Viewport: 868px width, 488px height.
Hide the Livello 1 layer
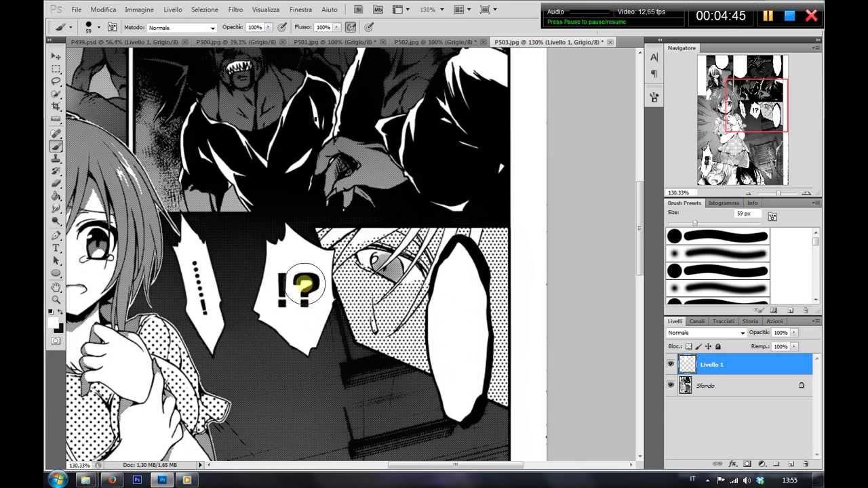(671, 365)
